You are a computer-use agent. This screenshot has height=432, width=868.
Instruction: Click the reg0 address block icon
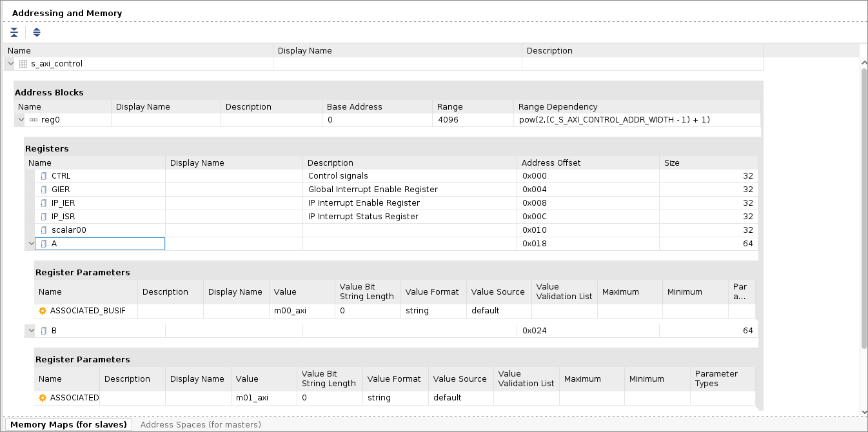coord(34,120)
